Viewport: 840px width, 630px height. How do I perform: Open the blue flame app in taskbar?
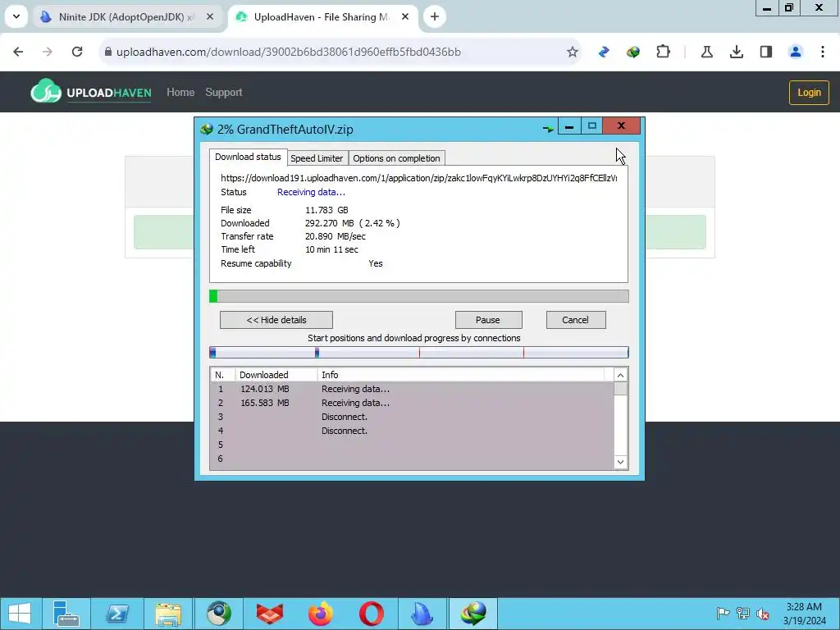click(422, 614)
